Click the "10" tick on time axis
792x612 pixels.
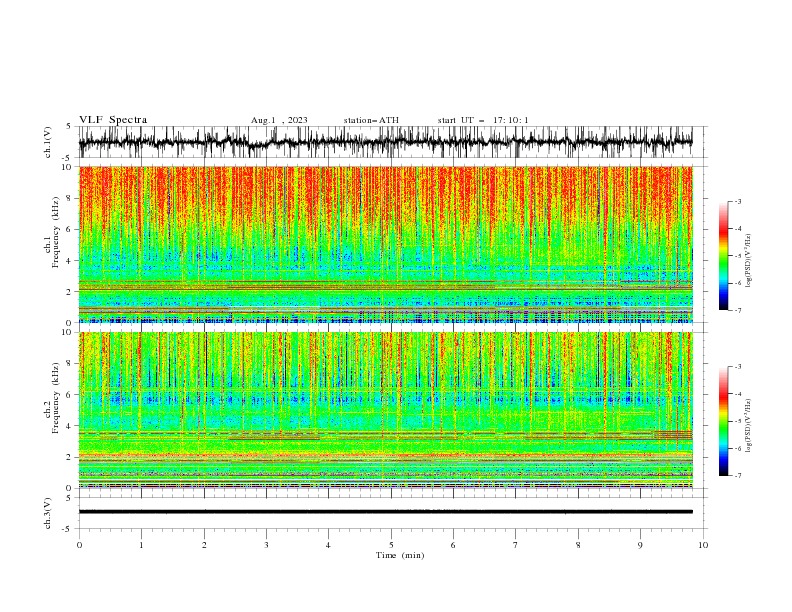(x=703, y=545)
